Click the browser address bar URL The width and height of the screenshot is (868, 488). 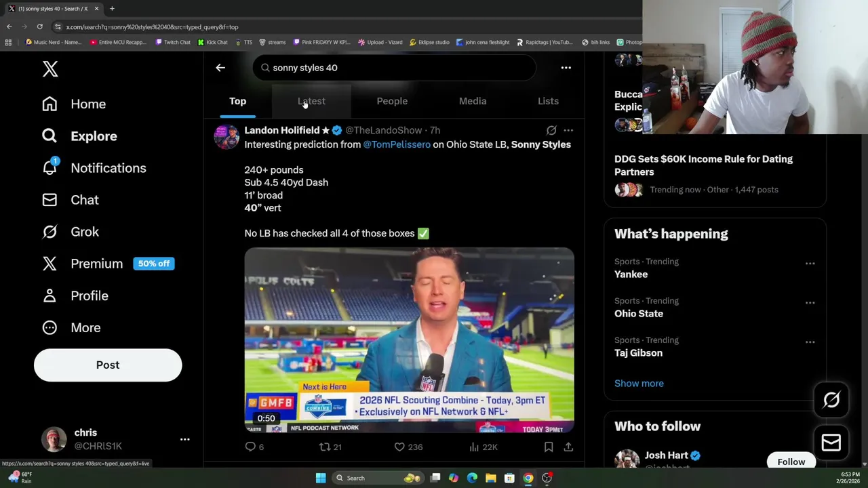click(x=152, y=27)
